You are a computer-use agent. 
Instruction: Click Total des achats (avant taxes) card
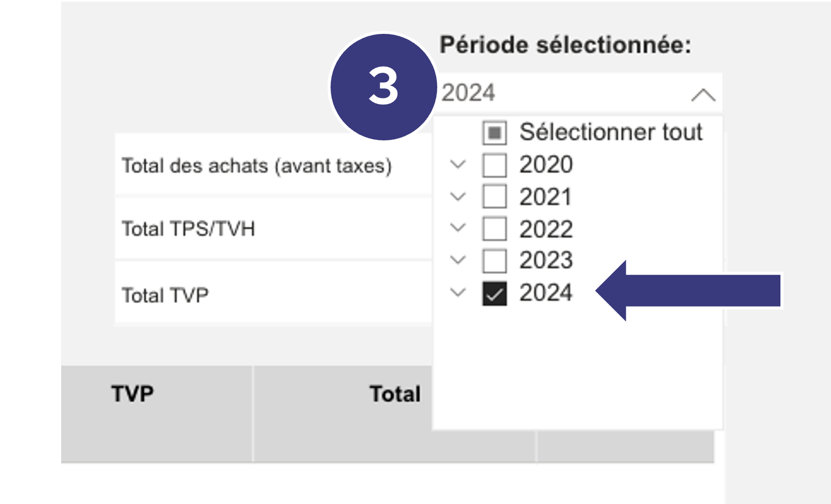tap(273, 165)
